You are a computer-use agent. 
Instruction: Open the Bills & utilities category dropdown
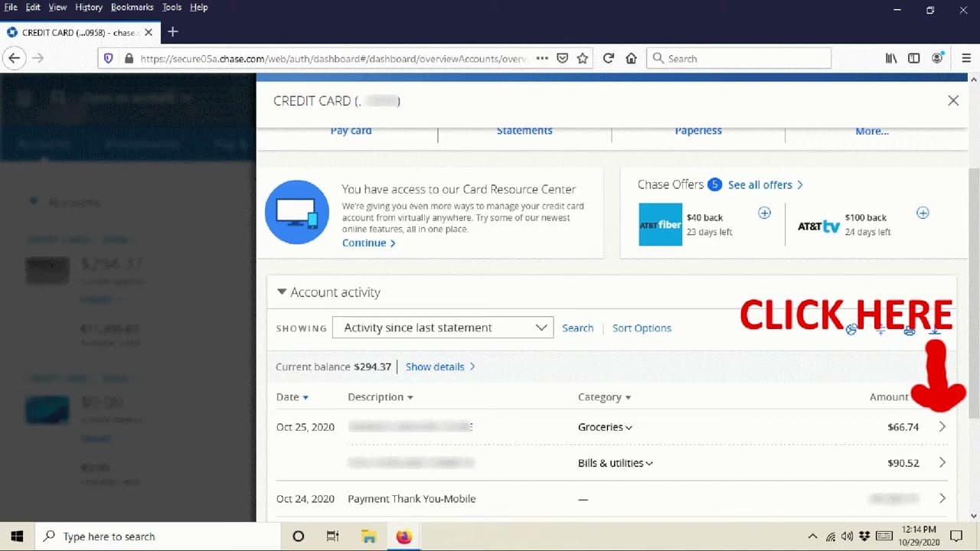tap(616, 463)
